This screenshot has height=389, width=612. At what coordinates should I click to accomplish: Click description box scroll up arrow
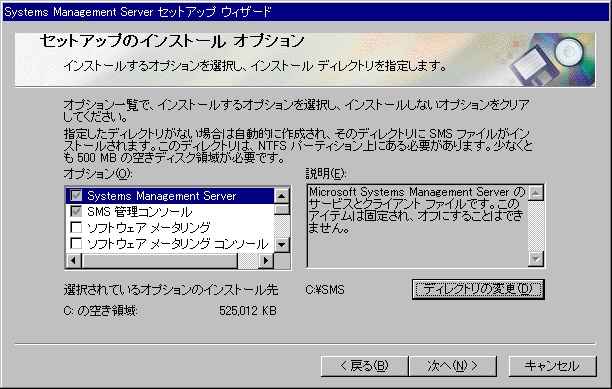click(536, 193)
